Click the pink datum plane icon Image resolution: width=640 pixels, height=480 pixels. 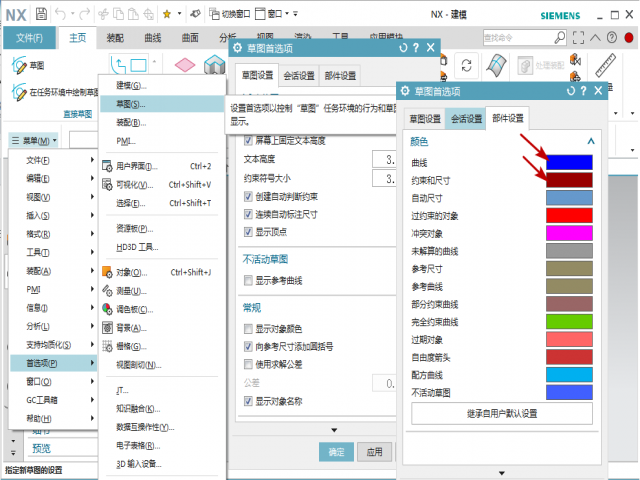click(184, 65)
